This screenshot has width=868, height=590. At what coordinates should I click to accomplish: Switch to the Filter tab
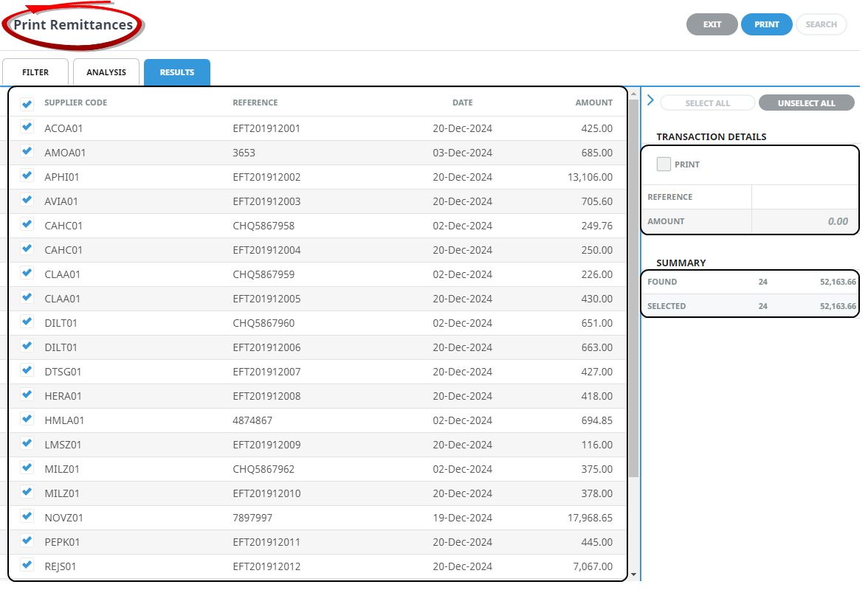pyautogui.click(x=35, y=72)
